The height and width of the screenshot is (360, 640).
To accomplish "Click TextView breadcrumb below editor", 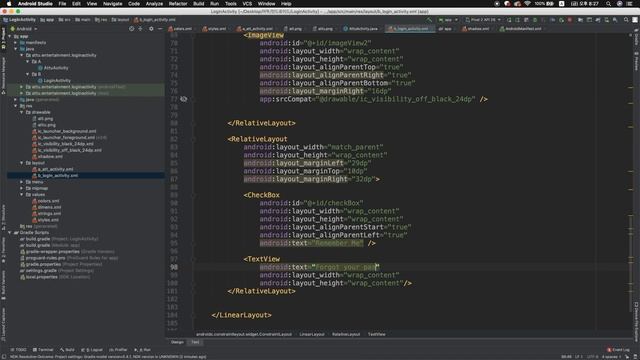I will [x=376, y=334].
